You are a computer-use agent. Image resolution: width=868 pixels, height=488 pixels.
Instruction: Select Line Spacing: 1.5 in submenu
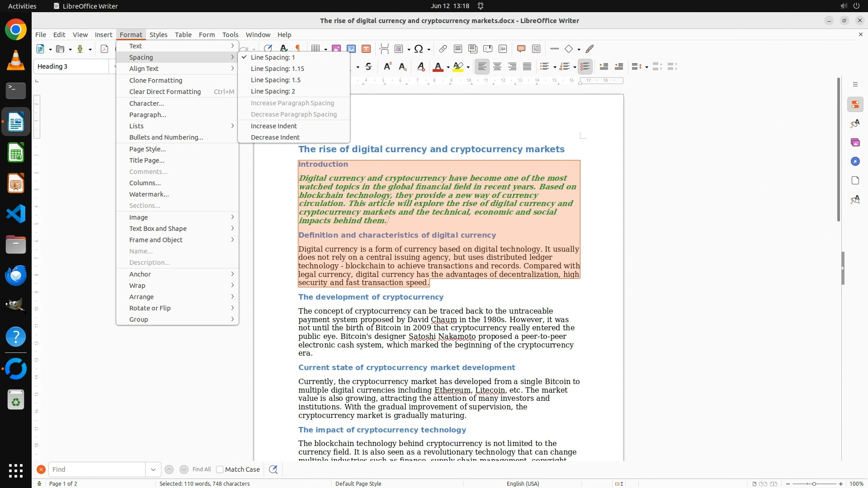pos(275,80)
